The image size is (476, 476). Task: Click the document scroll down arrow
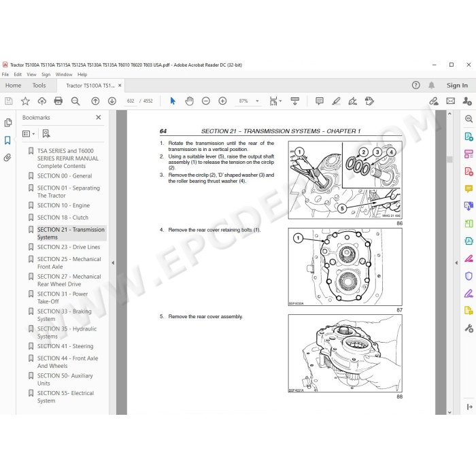tap(449, 412)
